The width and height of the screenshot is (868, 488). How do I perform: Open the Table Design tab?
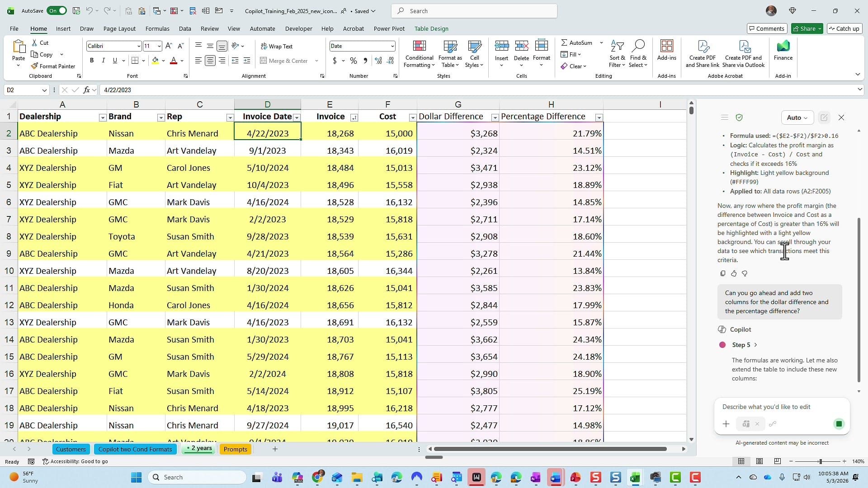431,28
